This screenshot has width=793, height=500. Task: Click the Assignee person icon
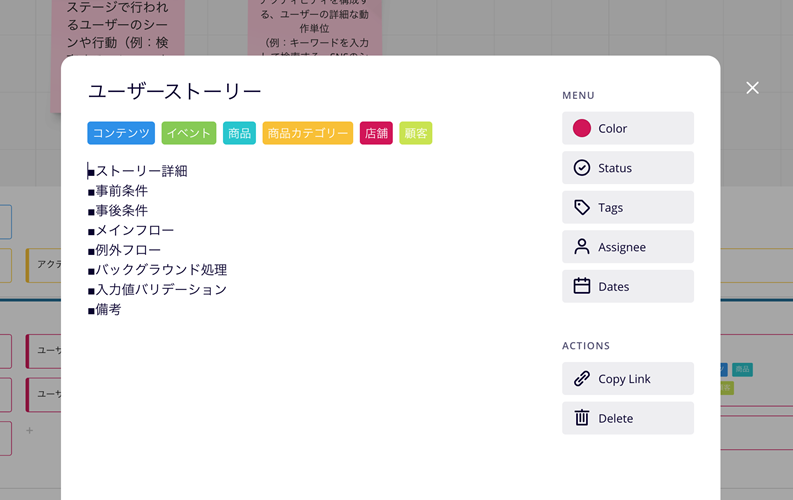(582, 247)
